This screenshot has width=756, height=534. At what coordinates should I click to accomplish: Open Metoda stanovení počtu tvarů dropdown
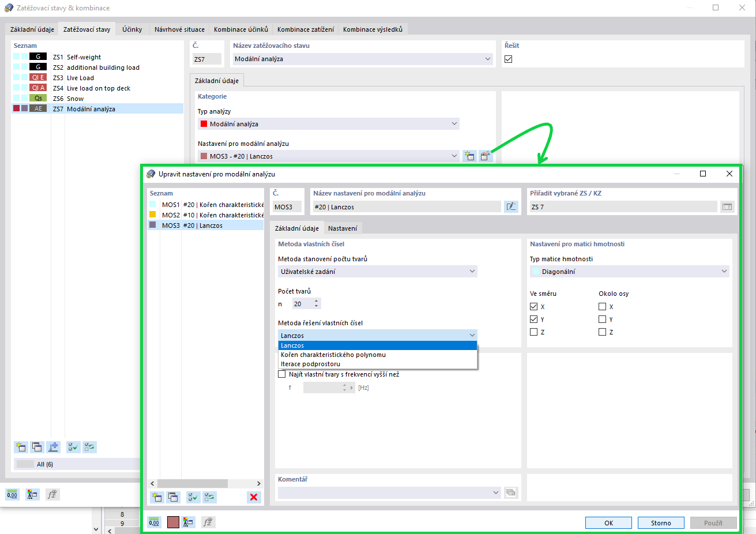click(x=378, y=271)
